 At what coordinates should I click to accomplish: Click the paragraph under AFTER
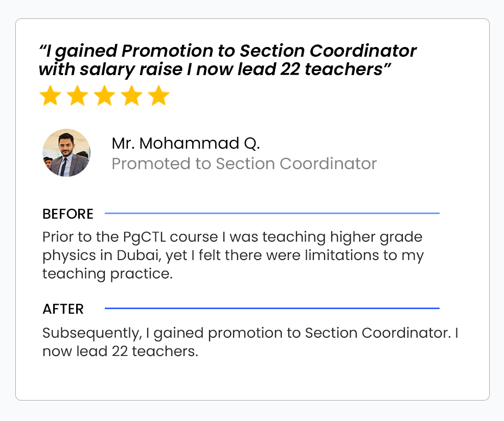[249, 342]
